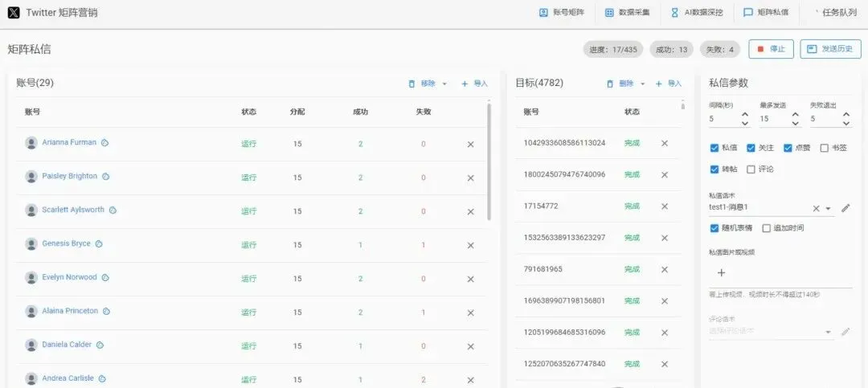Screen dimensions: 868x388
Task: Uncheck the 转帖 checkbox
Action: [x=714, y=169]
